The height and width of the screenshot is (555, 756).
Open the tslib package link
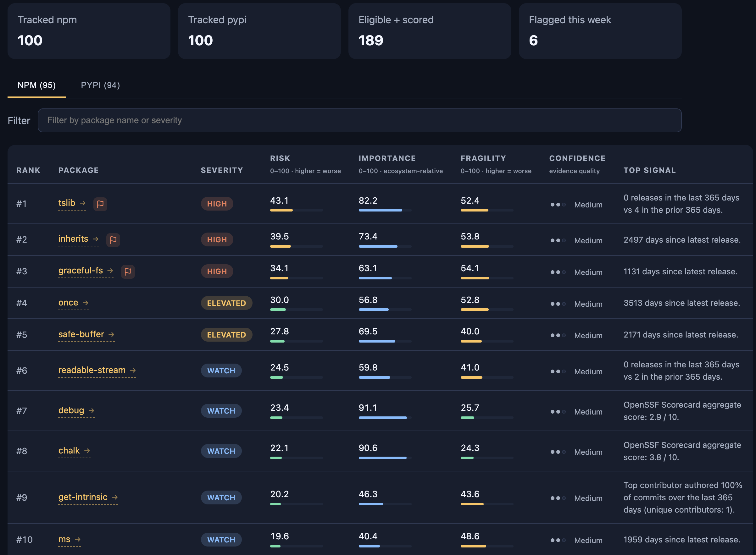click(67, 203)
